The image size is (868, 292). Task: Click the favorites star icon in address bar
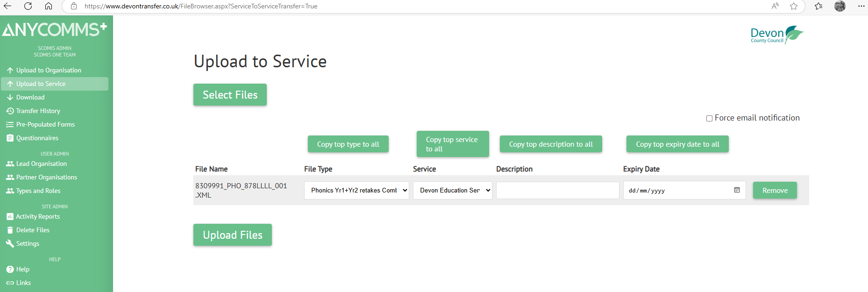793,6
